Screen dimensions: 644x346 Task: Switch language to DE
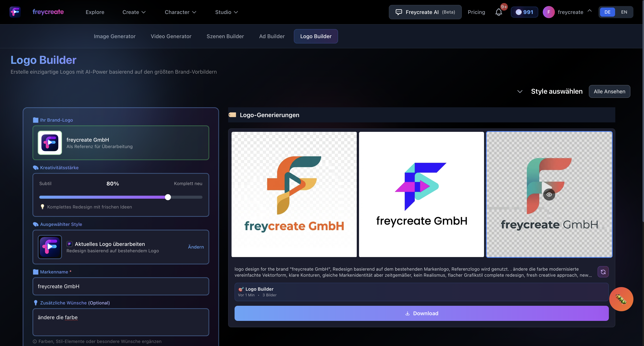[607, 12]
